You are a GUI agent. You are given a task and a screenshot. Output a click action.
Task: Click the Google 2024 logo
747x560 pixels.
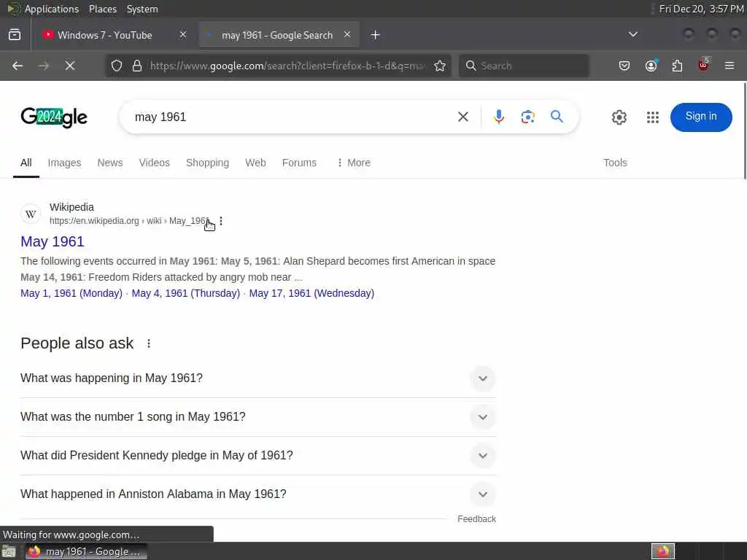pyautogui.click(x=54, y=117)
